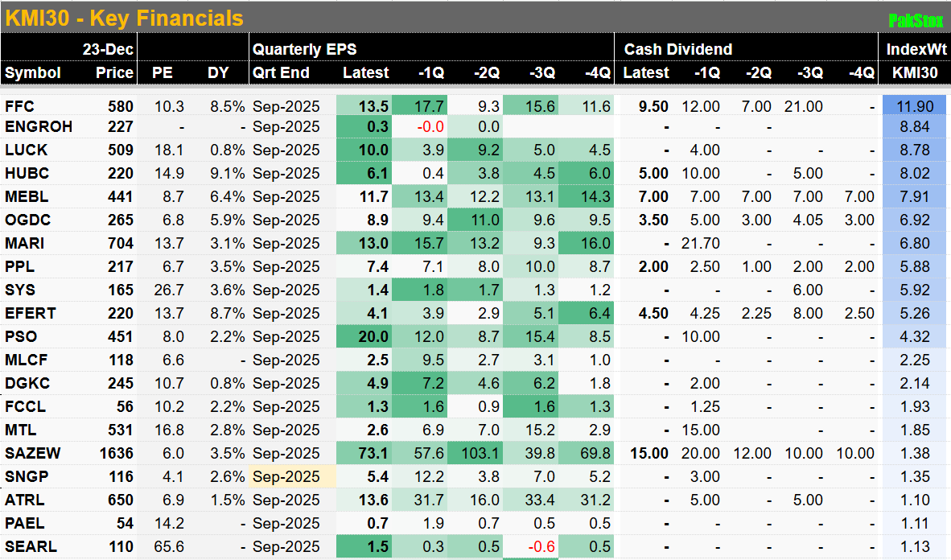The width and height of the screenshot is (951, 560).
Task: Click MARI EPS value 16.0
Action: [587, 243]
